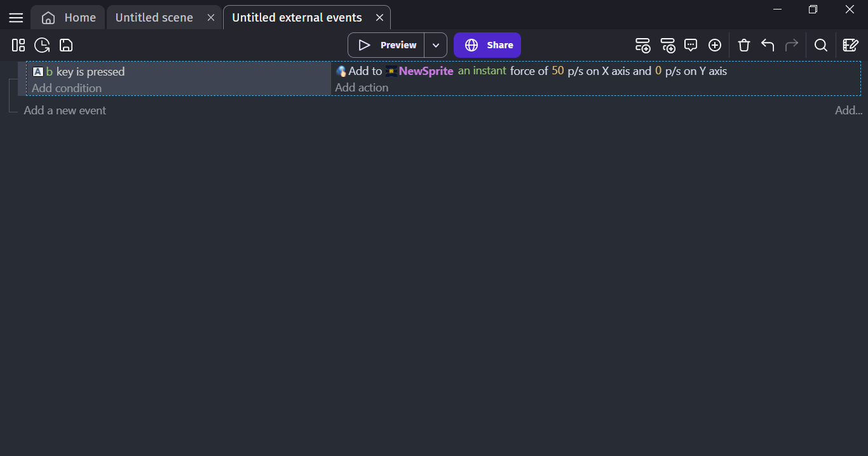The width and height of the screenshot is (868, 456).
Task: Redo the last change
Action: pos(792,45)
